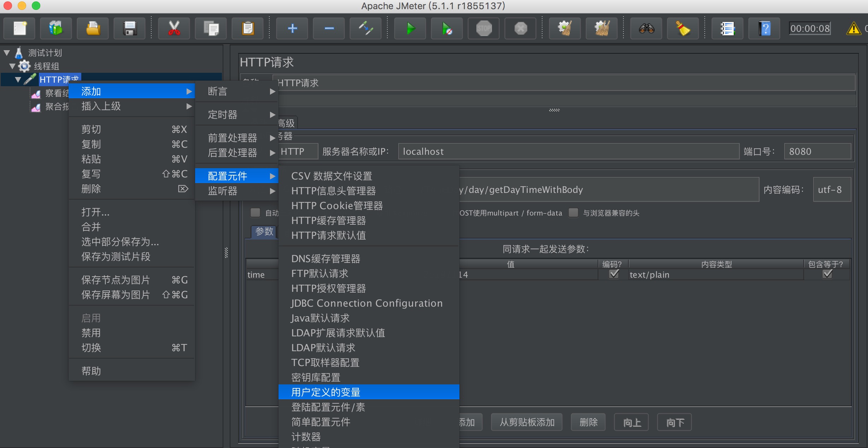The height and width of the screenshot is (448, 868).
Task: Click the Reset search brush icon
Action: tap(683, 28)
